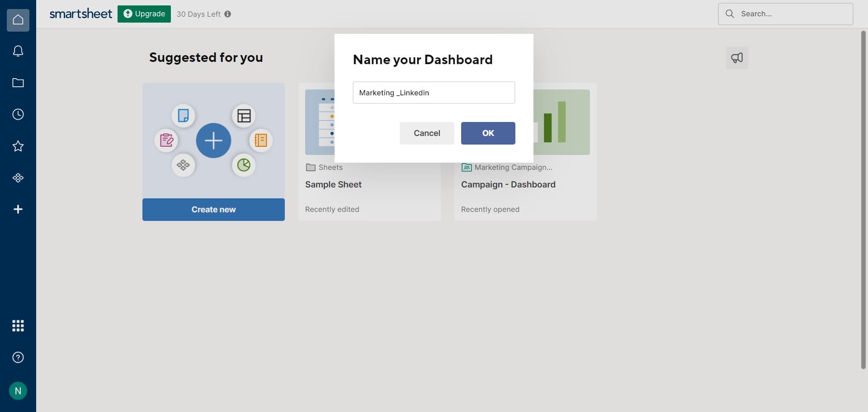868x412 pixels.
Task: Click the search magnifier icon
Action: tap(730, 14)
